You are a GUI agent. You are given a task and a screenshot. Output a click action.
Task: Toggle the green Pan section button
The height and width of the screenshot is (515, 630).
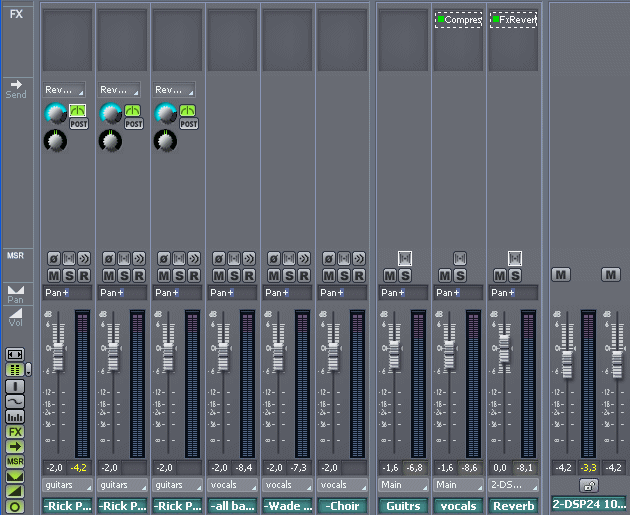click(15, 477)
